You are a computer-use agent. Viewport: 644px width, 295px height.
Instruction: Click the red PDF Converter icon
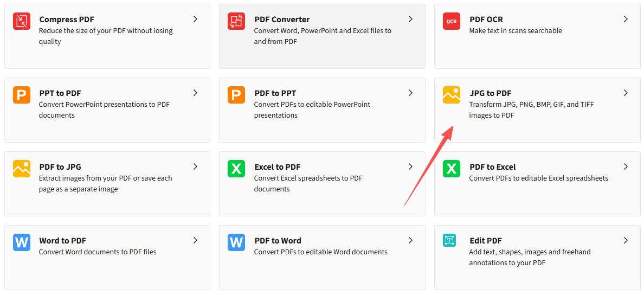pos(236,21)
